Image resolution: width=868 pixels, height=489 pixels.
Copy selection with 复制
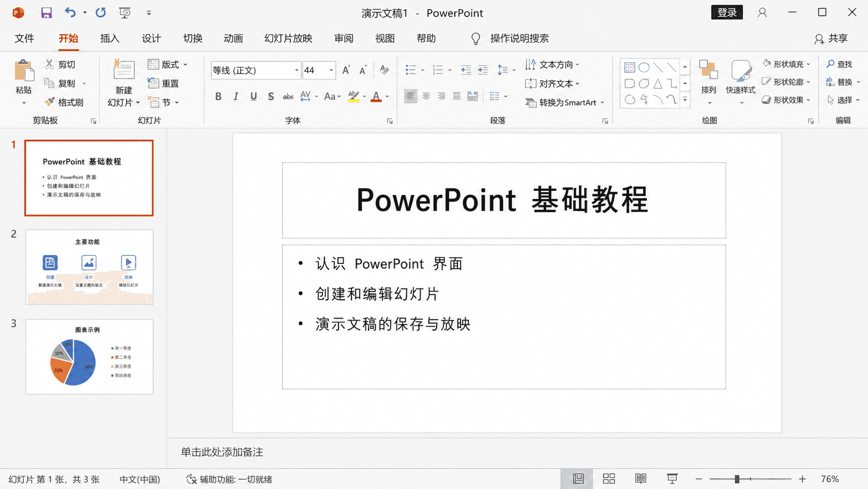pyautogui.click(x=60, y=83)
